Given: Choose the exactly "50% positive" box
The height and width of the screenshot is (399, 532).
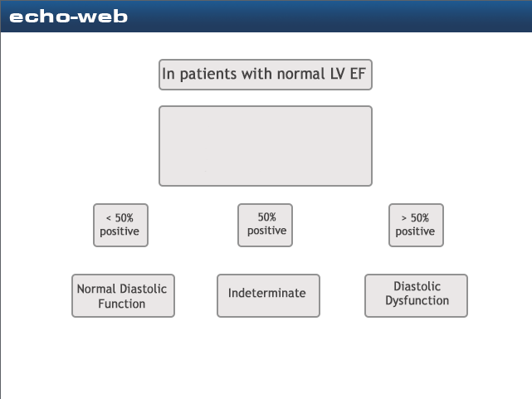Looking at the screenshot, I should point(266,225).
